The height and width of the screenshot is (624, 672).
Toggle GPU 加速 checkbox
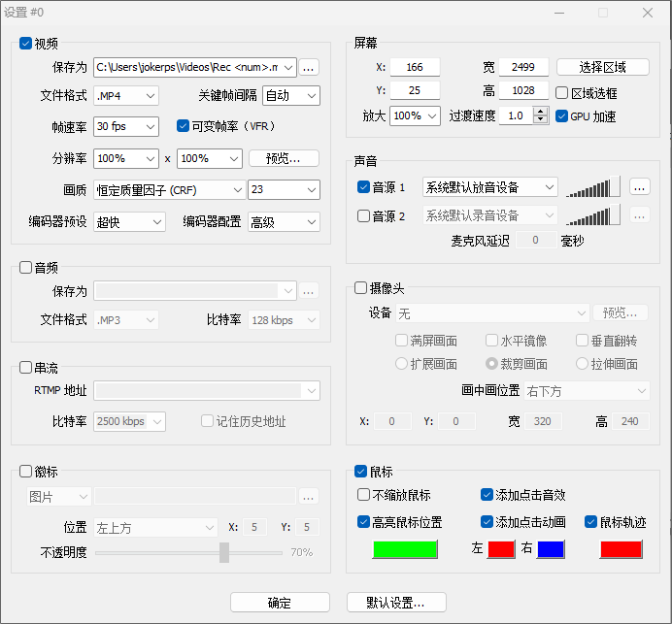(x=562, y=116)
